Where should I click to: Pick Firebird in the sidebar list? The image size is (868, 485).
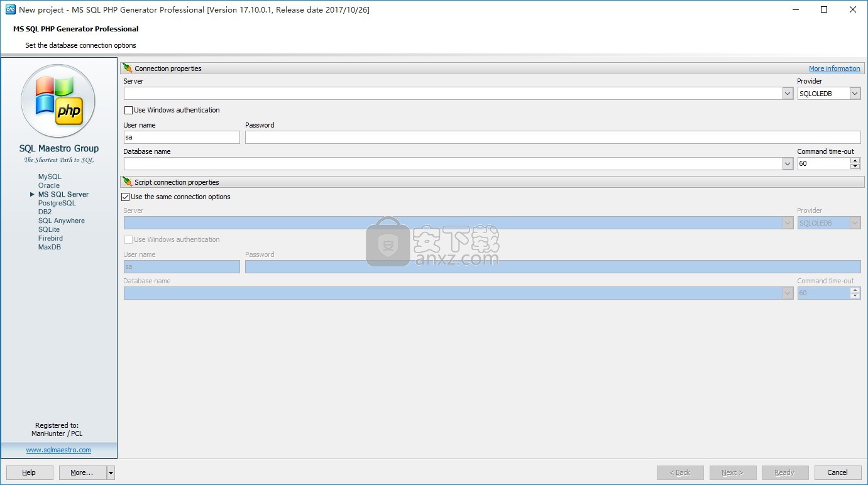coord(50,239)
